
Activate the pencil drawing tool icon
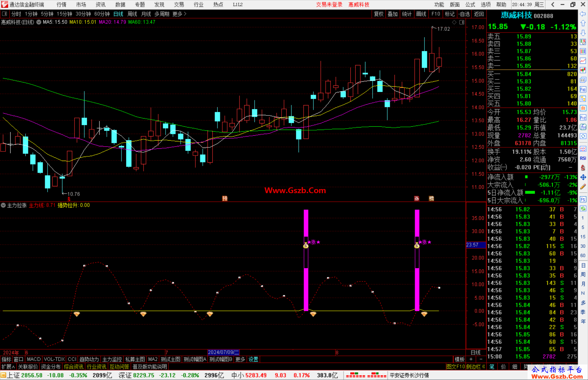pos(583,187)
